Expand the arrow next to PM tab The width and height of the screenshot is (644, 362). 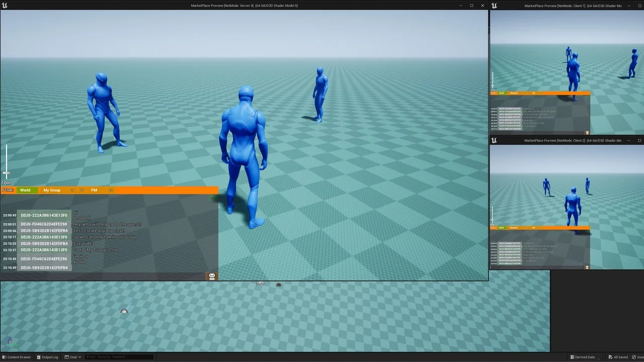pyautogui.click(x=111, y=190)
